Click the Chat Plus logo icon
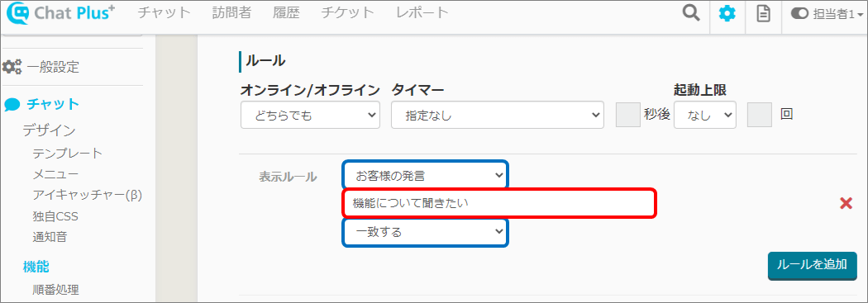The height and width of the screenshot is (303, 868). [x=19, y=14]
